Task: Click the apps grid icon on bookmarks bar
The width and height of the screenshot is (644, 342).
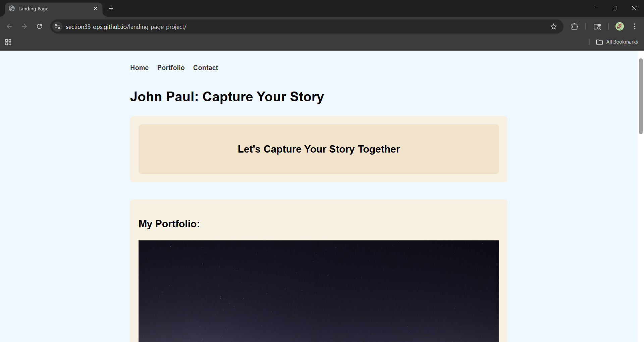Action: [x=8, y=42]
